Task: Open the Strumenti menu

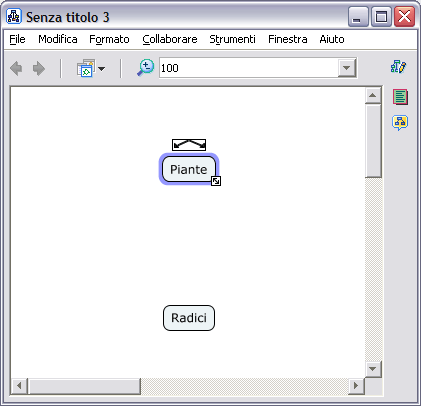Action: (232, 39)
